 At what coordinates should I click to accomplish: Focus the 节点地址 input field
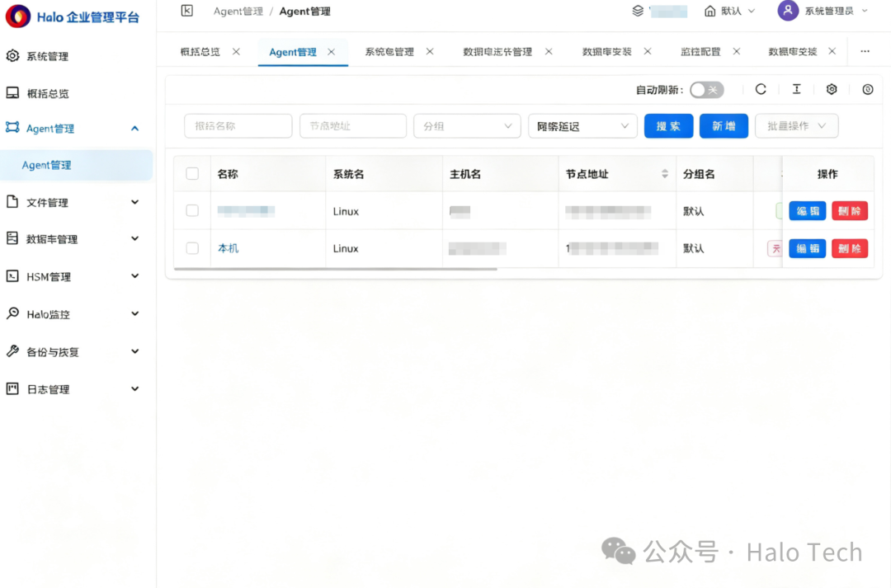[x=353, y=126]
